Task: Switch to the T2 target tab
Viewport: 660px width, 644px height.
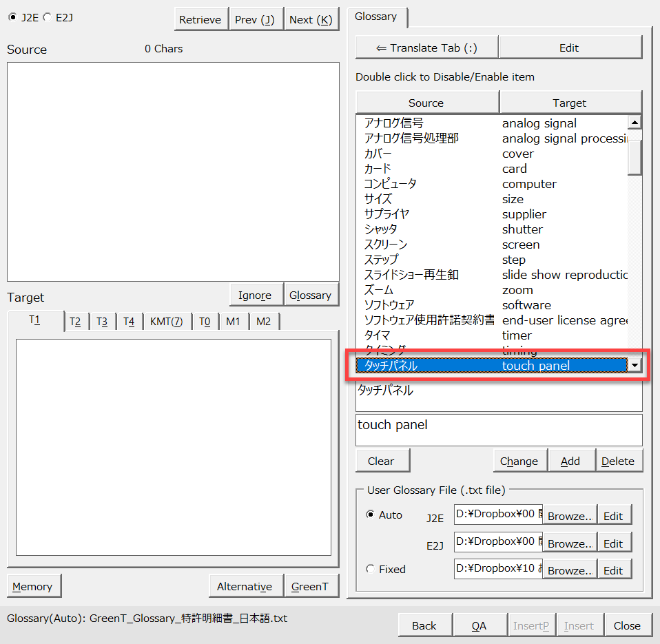Action: (75, 322)
